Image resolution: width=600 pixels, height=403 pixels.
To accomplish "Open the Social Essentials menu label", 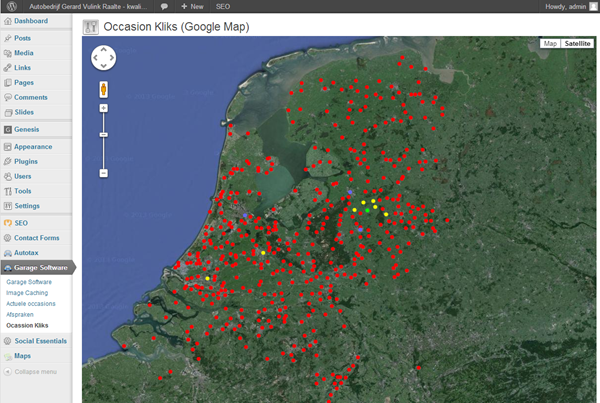I will [x=41, y=341].
